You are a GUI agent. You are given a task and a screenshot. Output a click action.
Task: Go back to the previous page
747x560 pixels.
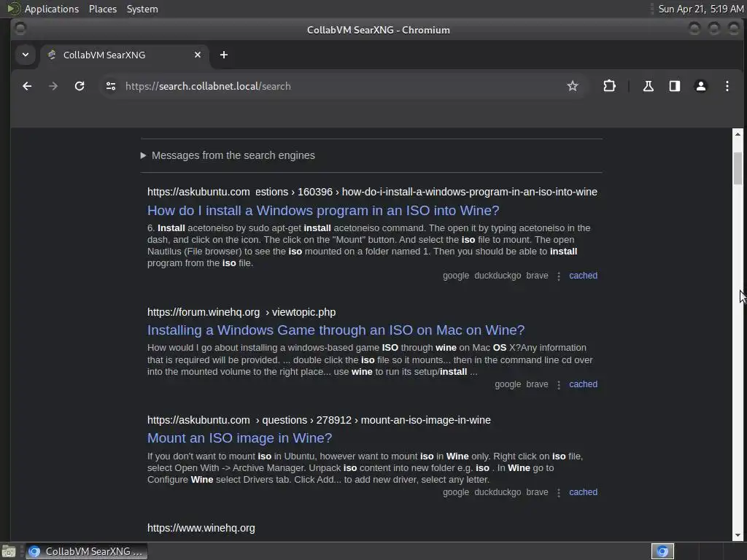pos(27,86)
